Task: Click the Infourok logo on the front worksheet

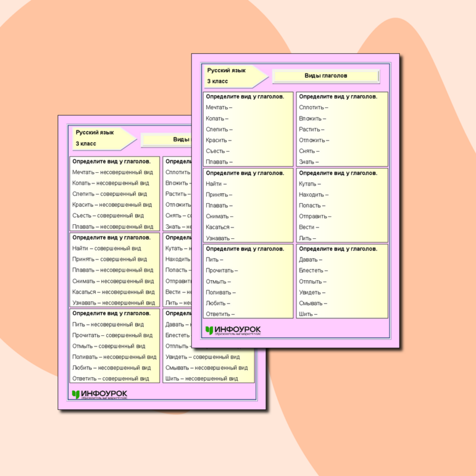Action: pos(233,331)
